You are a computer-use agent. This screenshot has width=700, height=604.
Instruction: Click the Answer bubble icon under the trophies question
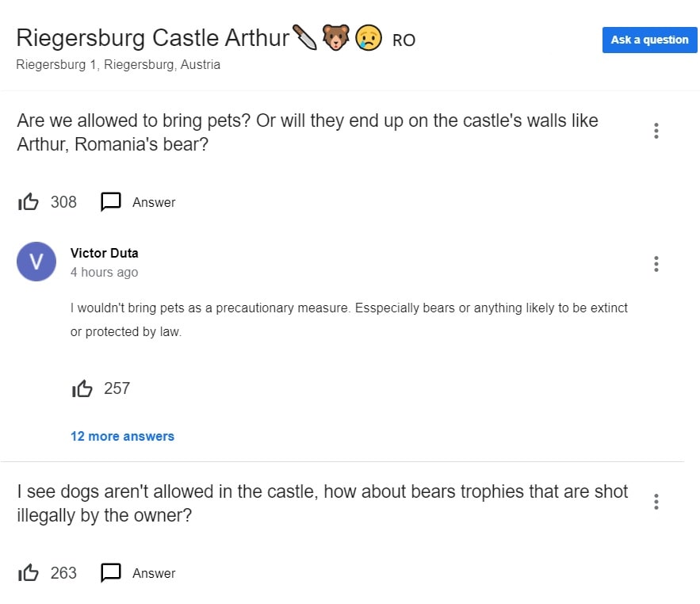111,573
